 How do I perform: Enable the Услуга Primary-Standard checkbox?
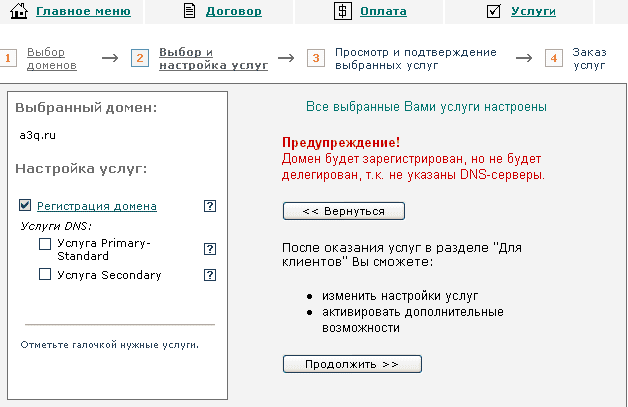[45, 243]
